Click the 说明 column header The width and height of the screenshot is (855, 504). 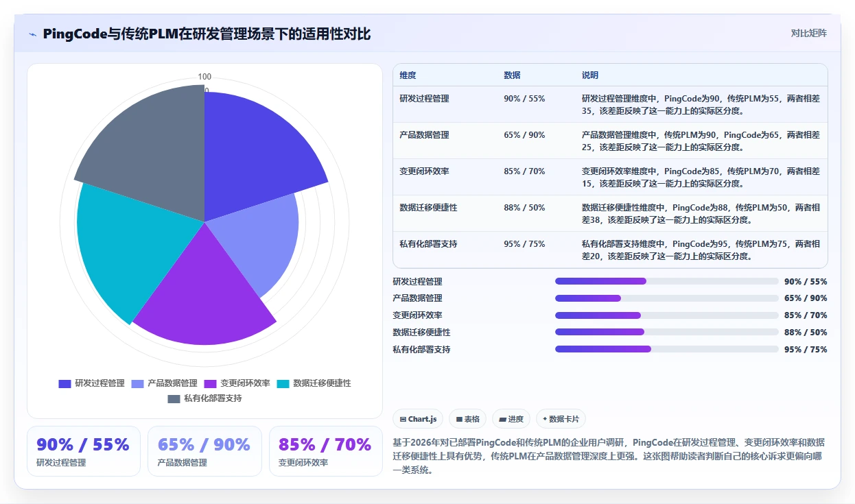click(590, 75)
